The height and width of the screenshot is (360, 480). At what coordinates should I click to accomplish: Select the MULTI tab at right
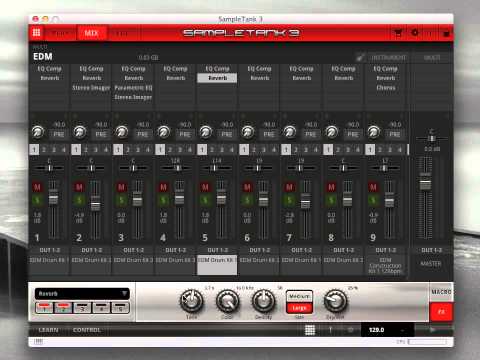(432, 58)
